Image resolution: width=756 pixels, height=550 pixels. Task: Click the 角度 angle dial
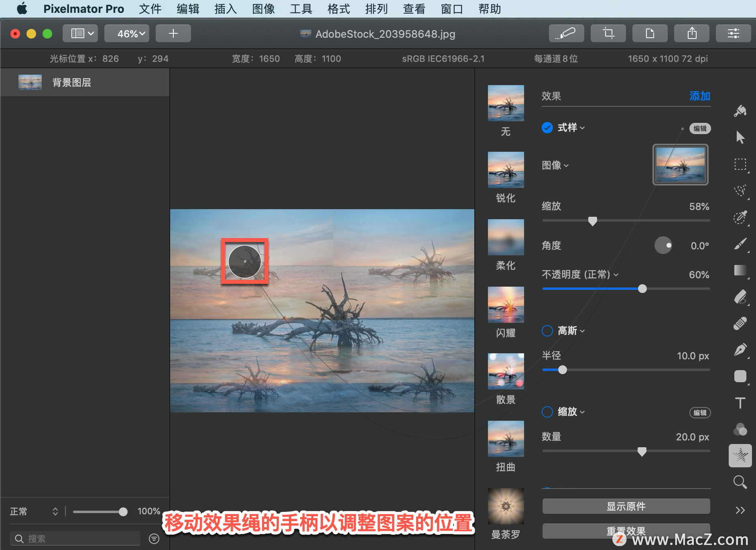[663, 245]
